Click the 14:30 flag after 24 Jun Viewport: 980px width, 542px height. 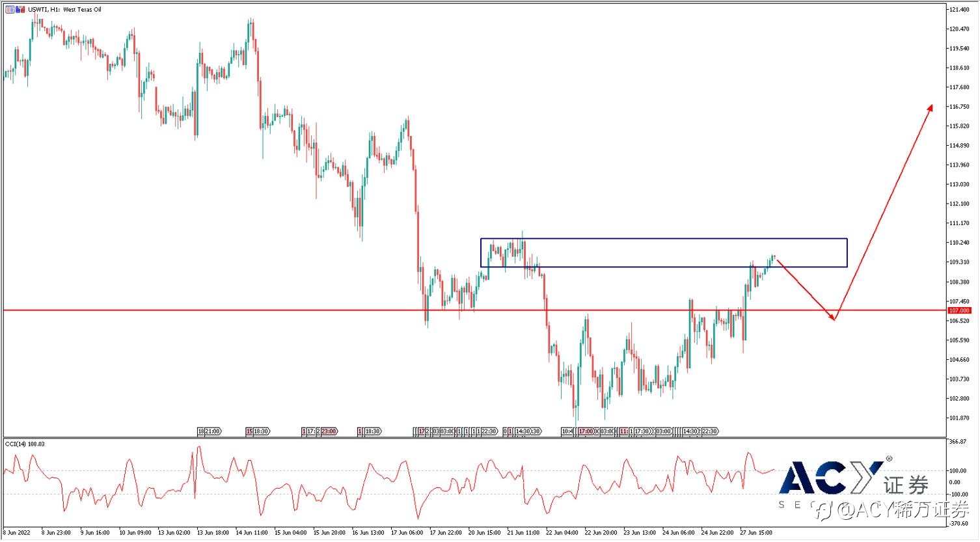pos(690,431)
